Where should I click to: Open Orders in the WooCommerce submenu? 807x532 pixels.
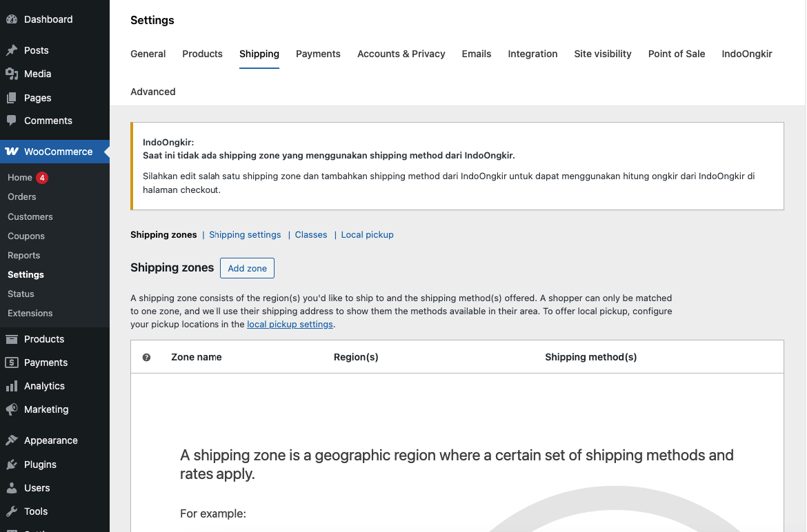(21, 196)
